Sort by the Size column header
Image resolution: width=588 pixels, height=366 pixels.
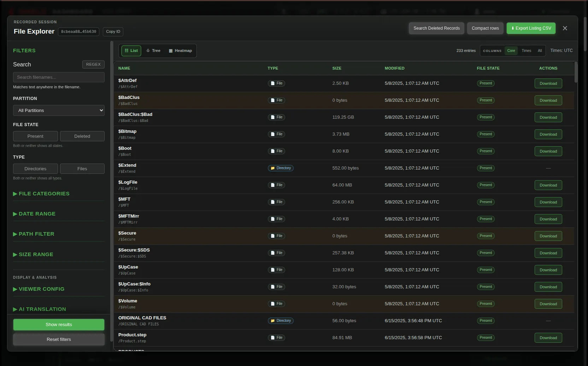[337, 69]
